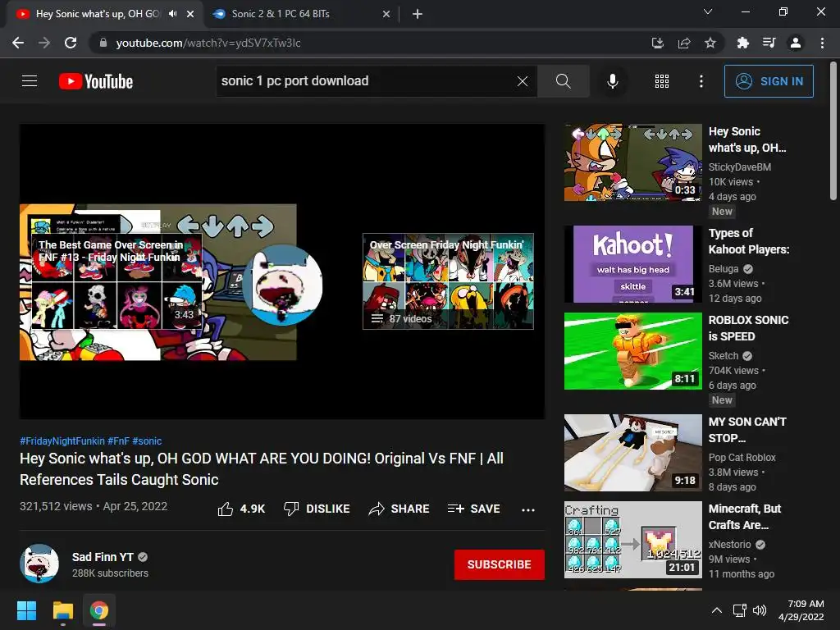Open the volume tray icon
840x630 pixels.
point(759,610)
